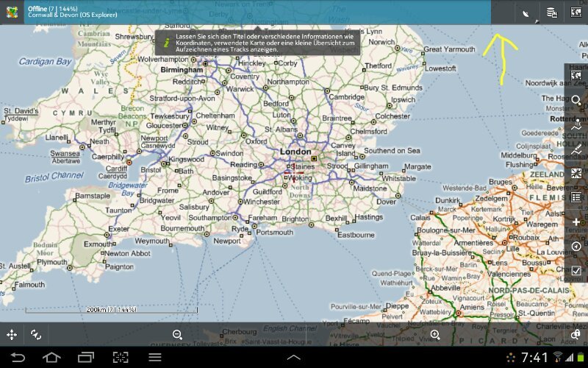The height and width of the screenshot is (368, 588).
Task: Tap Ipswich on the map
Action: 403,100
